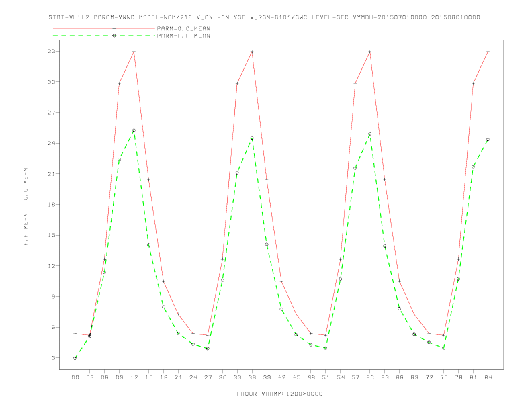Image resolution: width=532 pixels, height=411 pixels.
Task: Click x-axis forecast hour label 42
Action: (x=281, y=377)
